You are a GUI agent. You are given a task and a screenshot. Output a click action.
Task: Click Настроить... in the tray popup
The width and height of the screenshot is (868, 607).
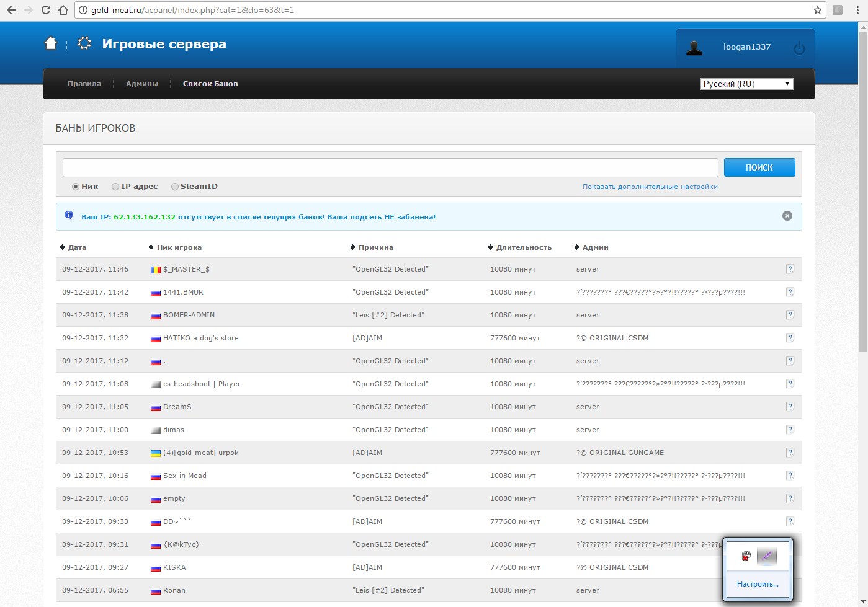point(758,584)
